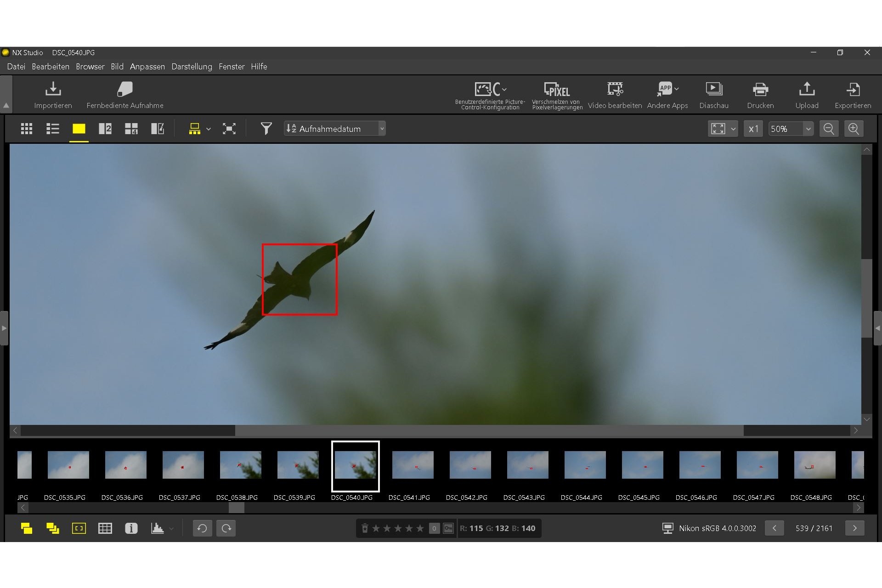Rotate image clockwise
The height and width of the screenshot is (588, 882).
[226, 528]
